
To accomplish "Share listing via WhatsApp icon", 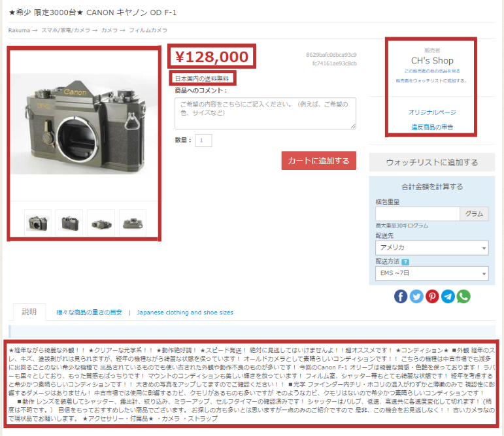I will [463, 297].
